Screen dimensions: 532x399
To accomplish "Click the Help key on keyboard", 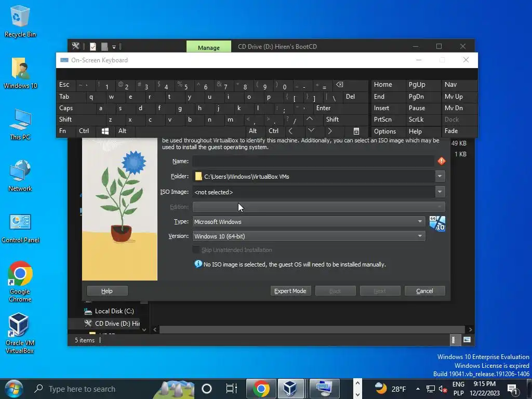I will 423,131.
